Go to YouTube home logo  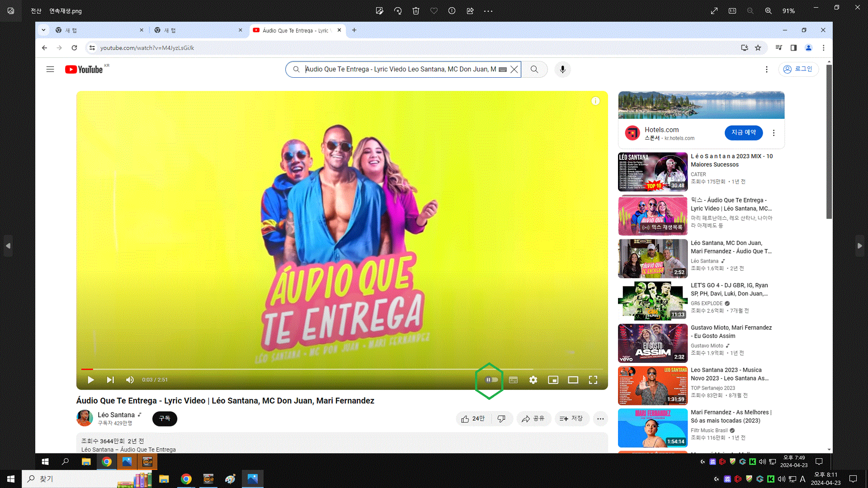tap(84, 70)
